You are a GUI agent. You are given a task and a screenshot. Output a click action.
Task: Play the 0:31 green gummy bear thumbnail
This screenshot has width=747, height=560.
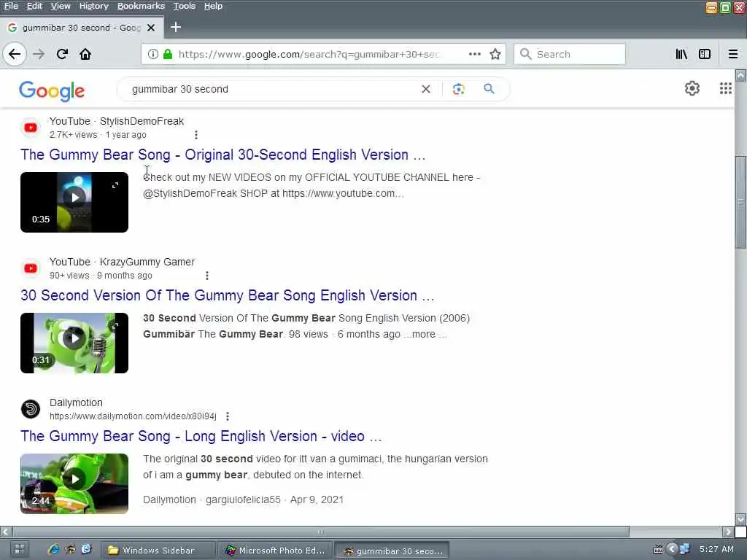74,343
